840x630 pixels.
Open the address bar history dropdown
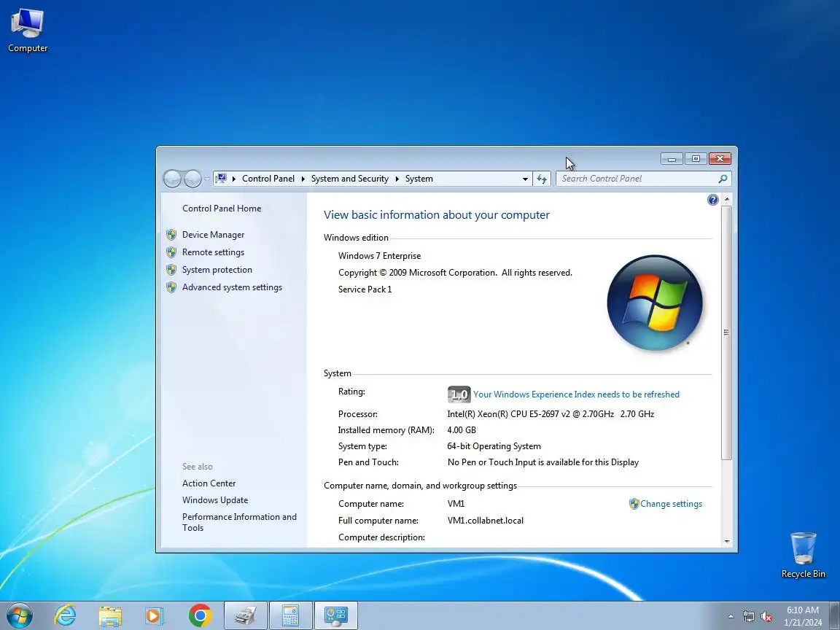coord(525,179)
